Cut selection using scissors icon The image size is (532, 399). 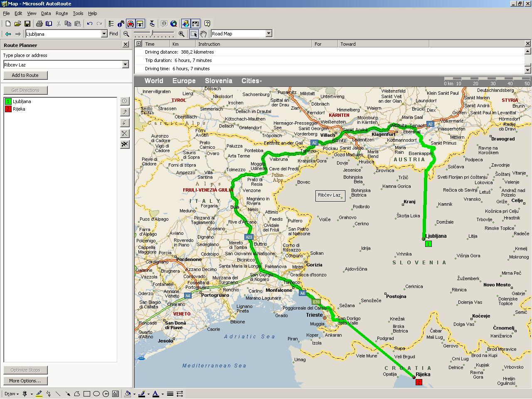coord(59,24)
